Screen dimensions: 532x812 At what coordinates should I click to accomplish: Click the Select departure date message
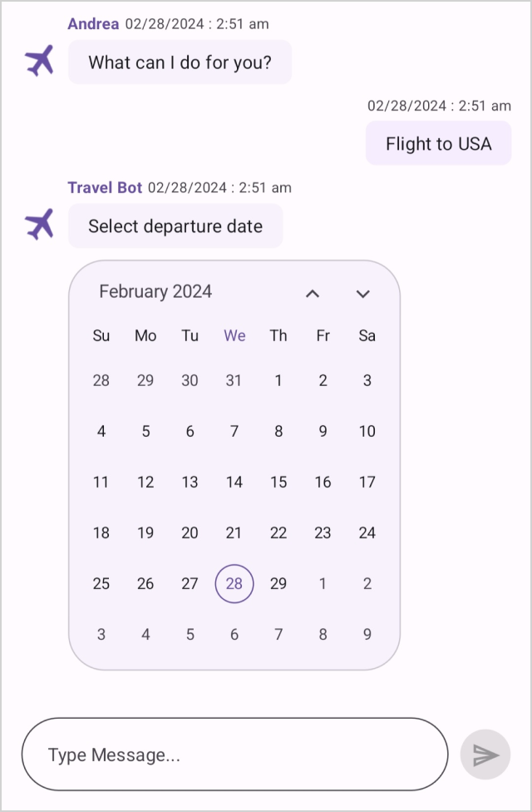[x=175, y=226]
